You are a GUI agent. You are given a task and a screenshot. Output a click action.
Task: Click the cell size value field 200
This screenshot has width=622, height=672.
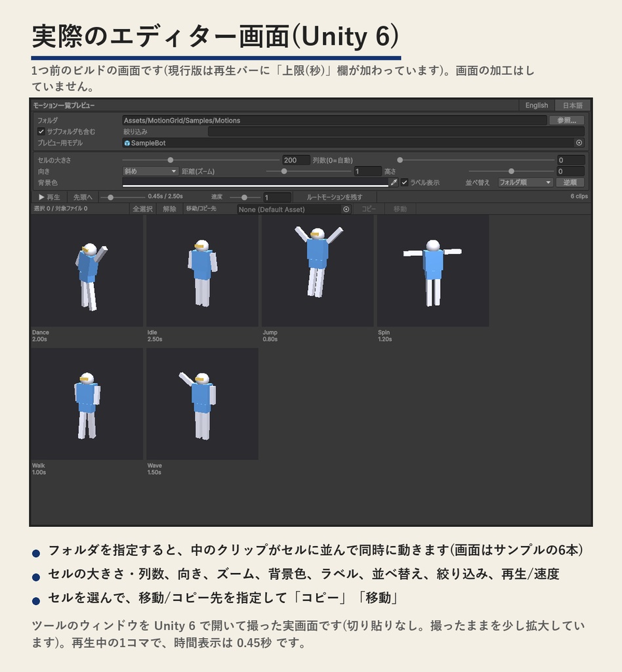pyautogui.click(x=296, y=160)
